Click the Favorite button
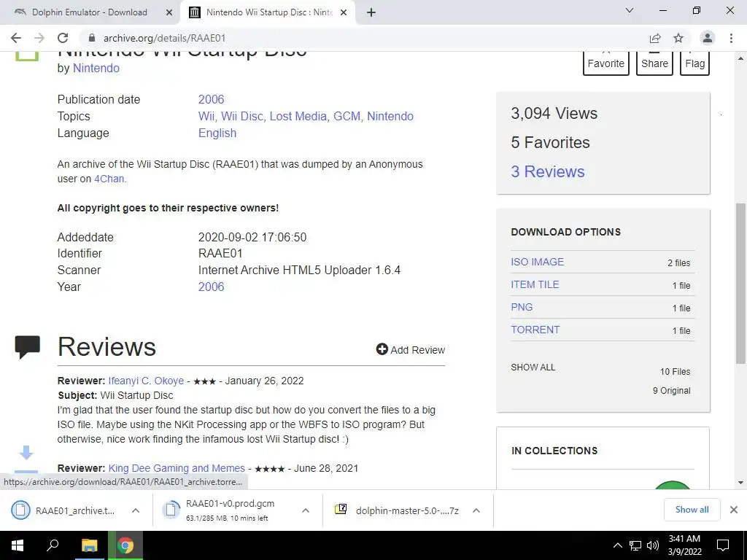747x560 pixels. pyautogui.click(x=606, y=63)
